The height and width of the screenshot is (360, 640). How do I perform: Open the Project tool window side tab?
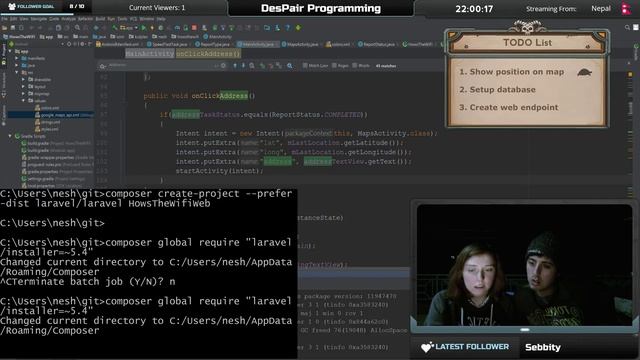click(x=4, y=55)
